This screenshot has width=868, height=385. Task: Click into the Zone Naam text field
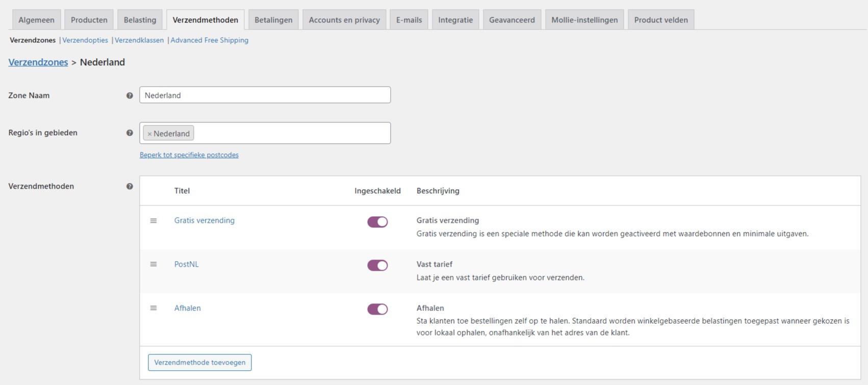point(265,95)
